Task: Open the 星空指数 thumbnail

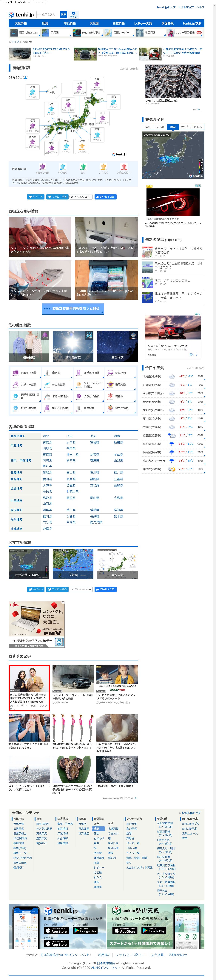Action: 117,346
